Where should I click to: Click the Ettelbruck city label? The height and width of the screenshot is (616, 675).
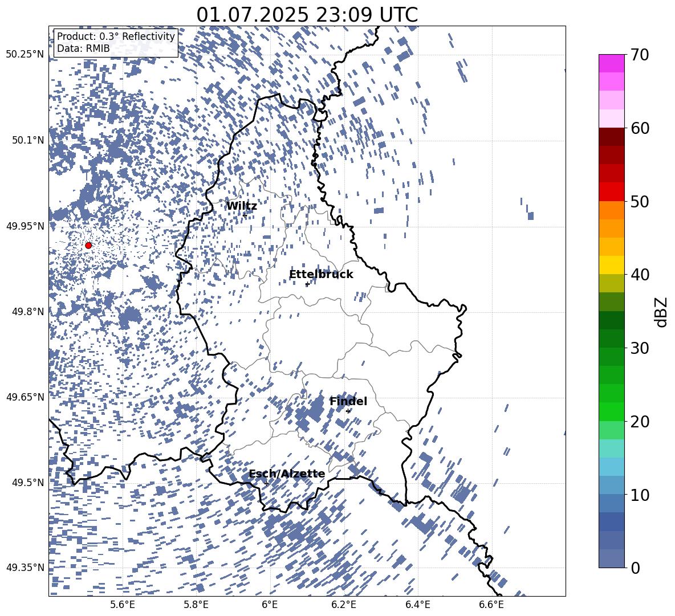pos(321,275)
